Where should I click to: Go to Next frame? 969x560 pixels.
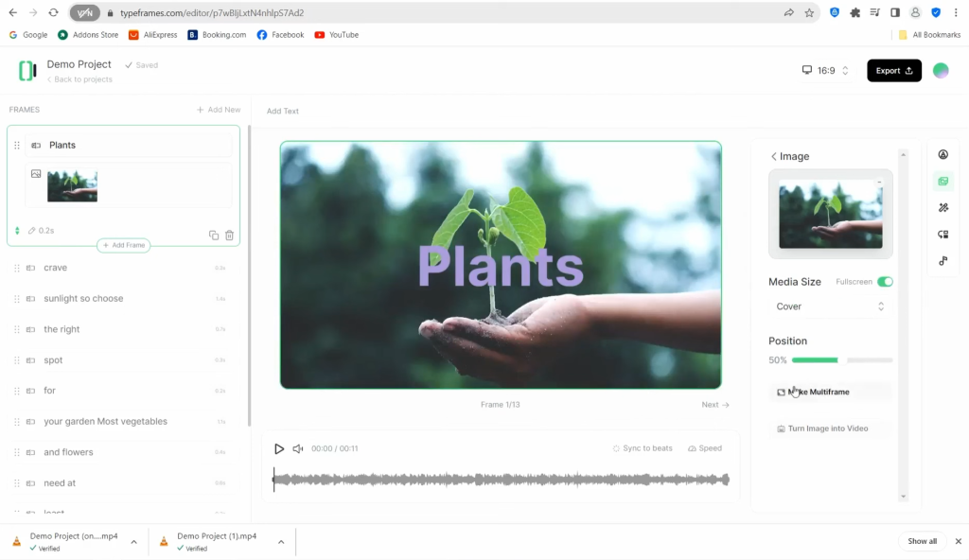(x=715, y=405)
